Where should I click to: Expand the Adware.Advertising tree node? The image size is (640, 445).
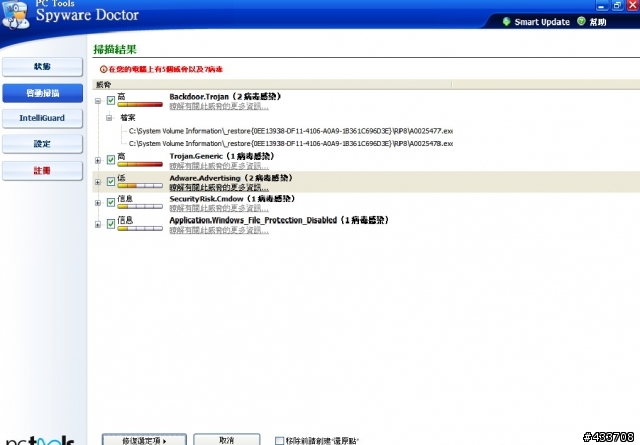(x=98, y=182)
